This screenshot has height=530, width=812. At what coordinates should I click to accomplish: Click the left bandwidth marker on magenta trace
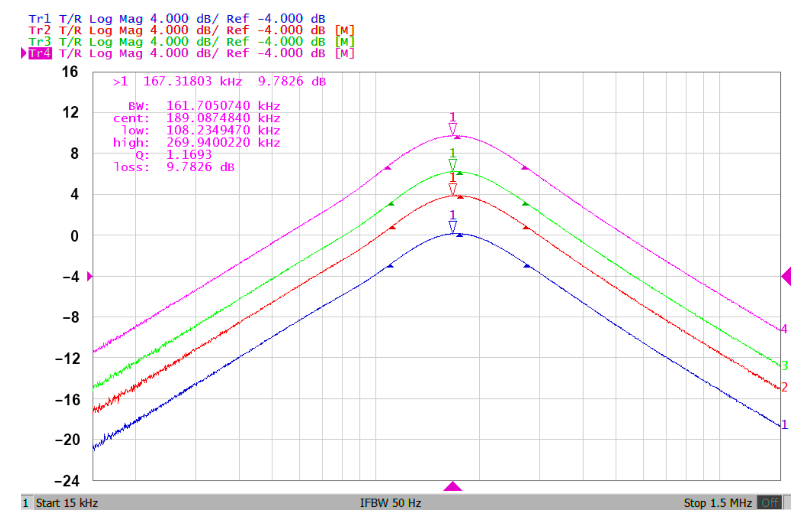(387, 168)
